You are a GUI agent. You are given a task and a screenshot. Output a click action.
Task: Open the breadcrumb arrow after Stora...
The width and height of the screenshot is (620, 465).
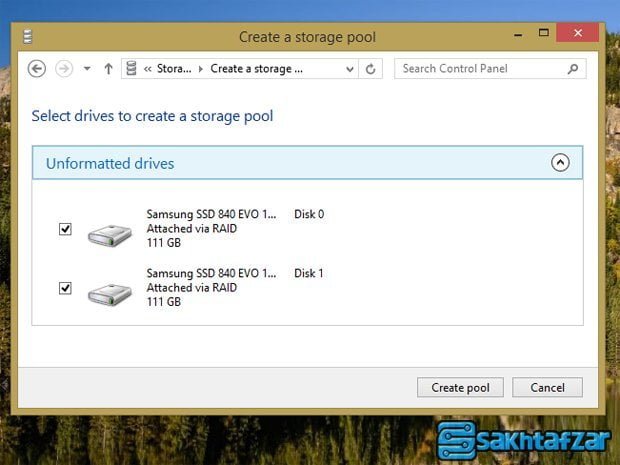201,69
